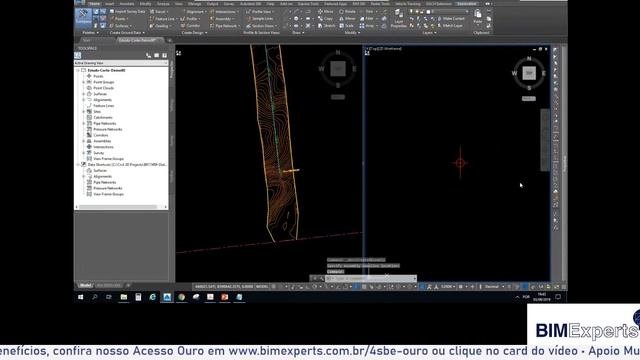
Task: Select the Scale tool in Modify panel
Action: coord(347,26)
